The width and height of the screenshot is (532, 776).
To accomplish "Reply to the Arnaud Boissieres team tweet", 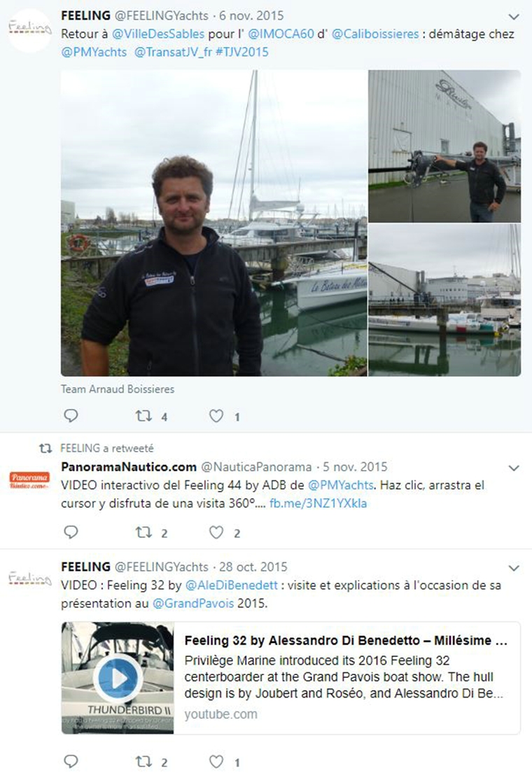I will [x=71, y=416].
